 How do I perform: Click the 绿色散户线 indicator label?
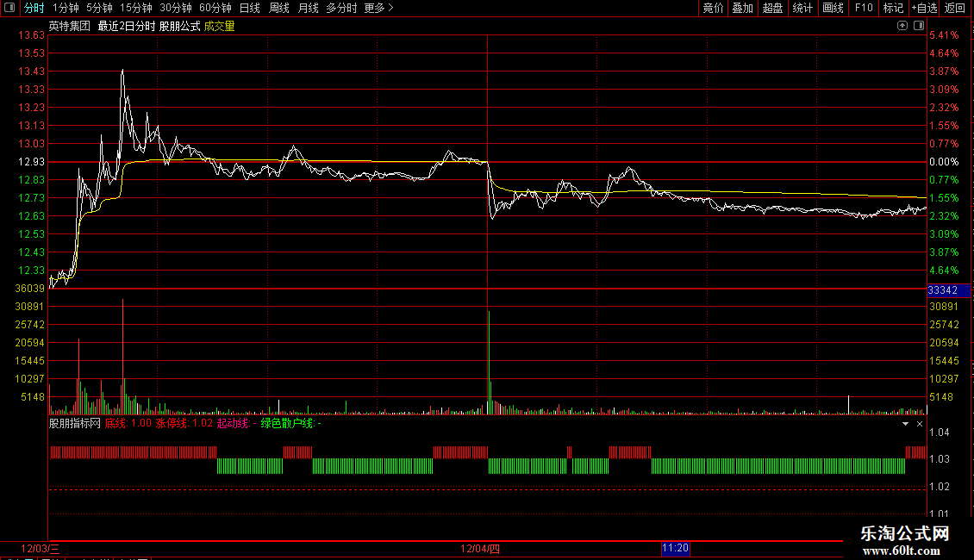(x=290, y=423)
